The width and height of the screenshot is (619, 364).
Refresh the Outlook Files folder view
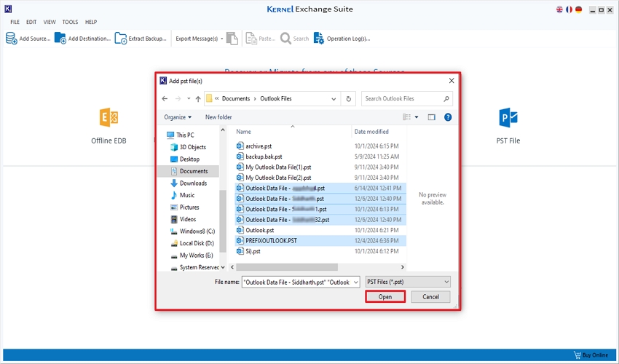349,99
